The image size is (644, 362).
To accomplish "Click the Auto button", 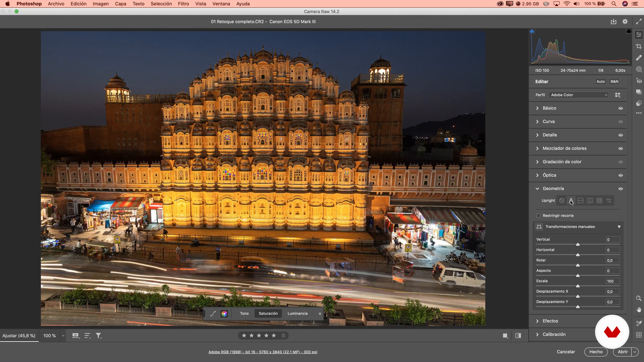I will coord(601,81).
